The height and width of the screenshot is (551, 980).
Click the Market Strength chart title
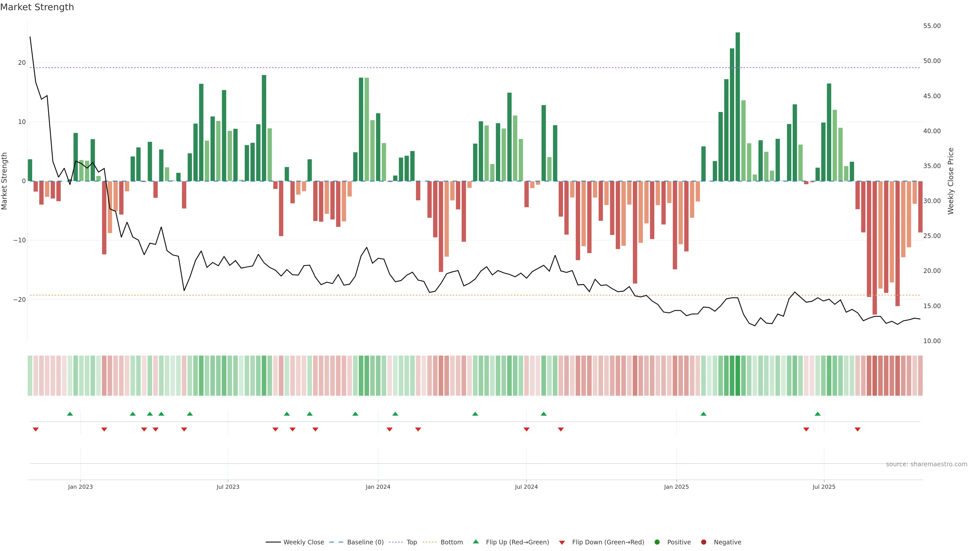point(37,7)
